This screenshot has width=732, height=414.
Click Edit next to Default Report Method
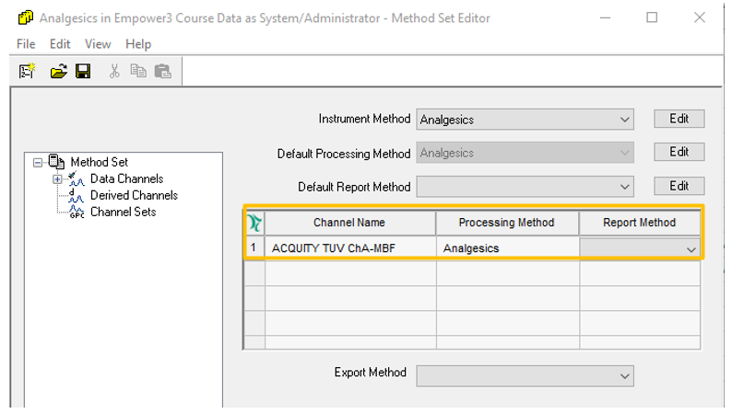point(679,186)
